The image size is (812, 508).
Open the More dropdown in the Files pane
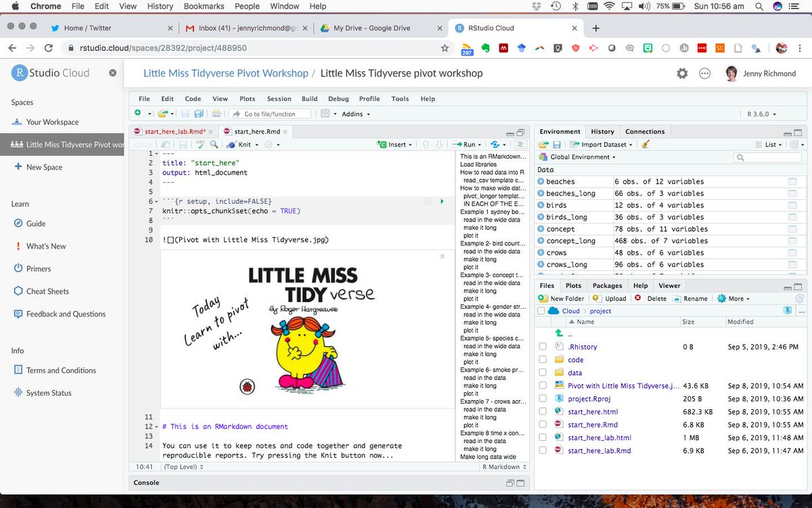click(734, 298)
